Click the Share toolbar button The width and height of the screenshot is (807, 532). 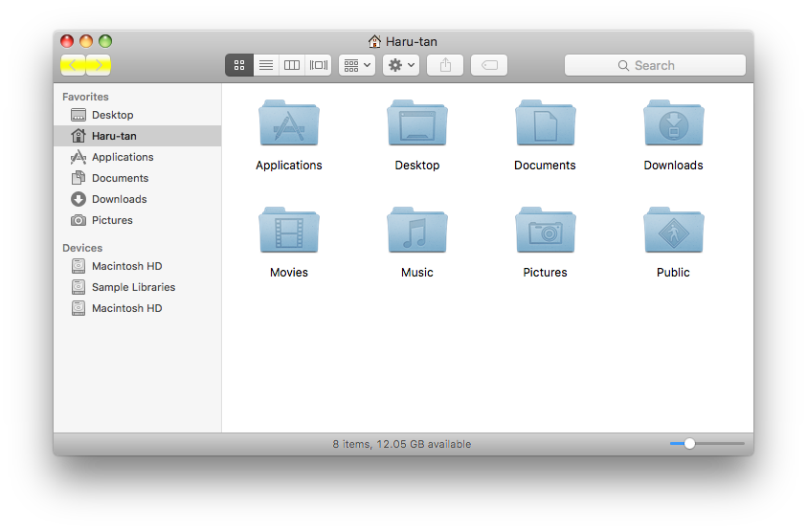445,65
